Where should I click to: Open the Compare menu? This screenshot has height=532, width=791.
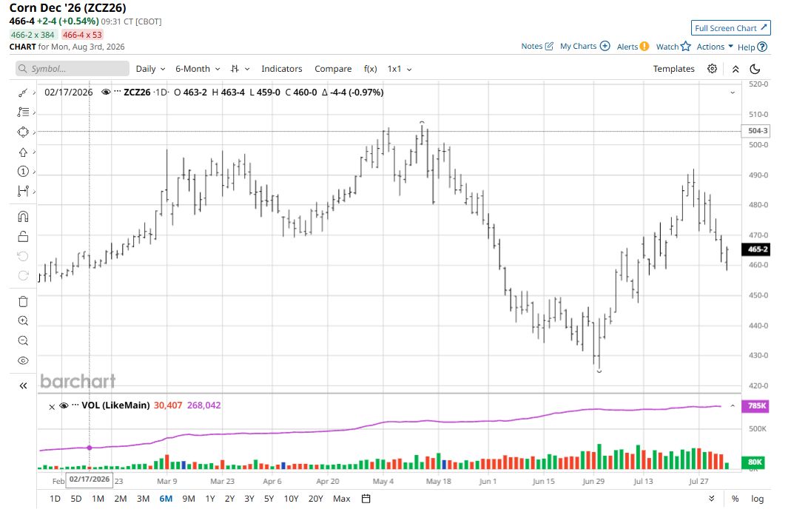click(333, 69)
